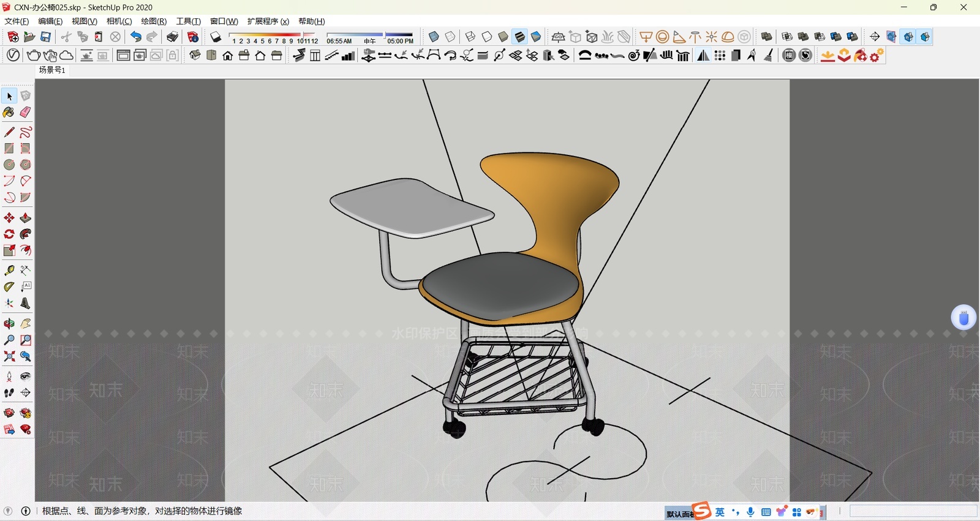Activate the 3D Text tool
980x521 pixels.
point(25,303)
